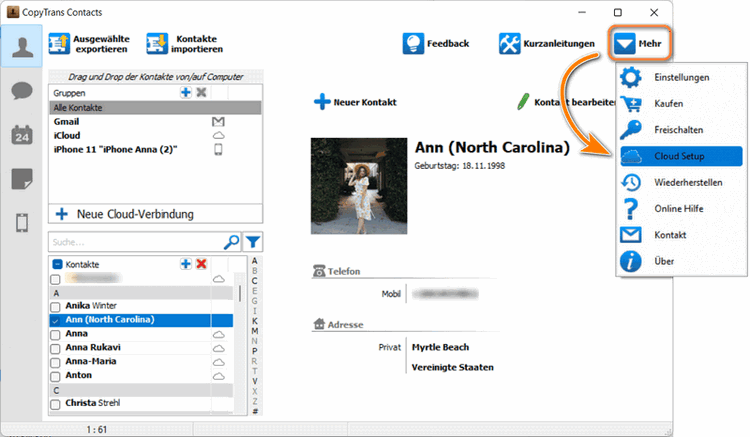Select Cloud Setup menu entry

coord(681,156)
